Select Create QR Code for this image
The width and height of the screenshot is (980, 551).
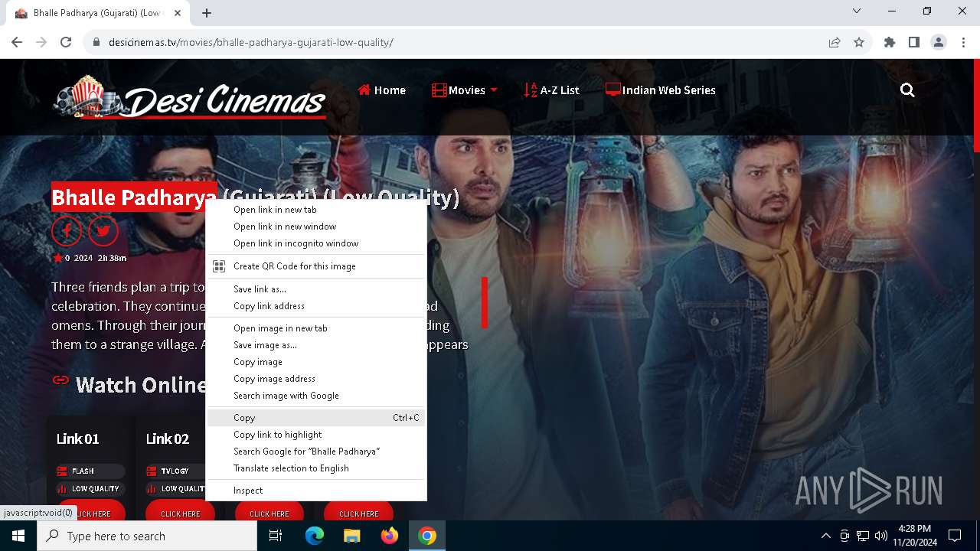[316, 266]
